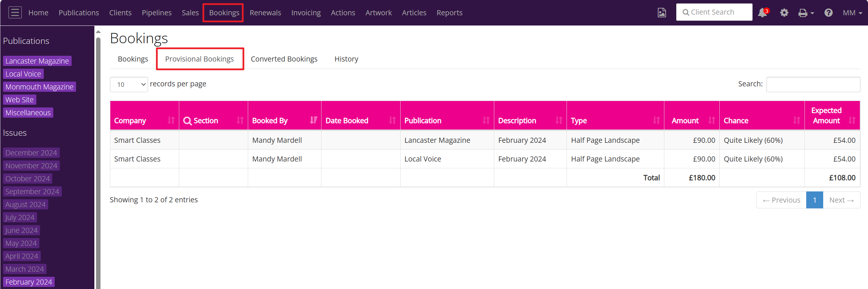Click Previous pagination button

click(x=781, y=200)
